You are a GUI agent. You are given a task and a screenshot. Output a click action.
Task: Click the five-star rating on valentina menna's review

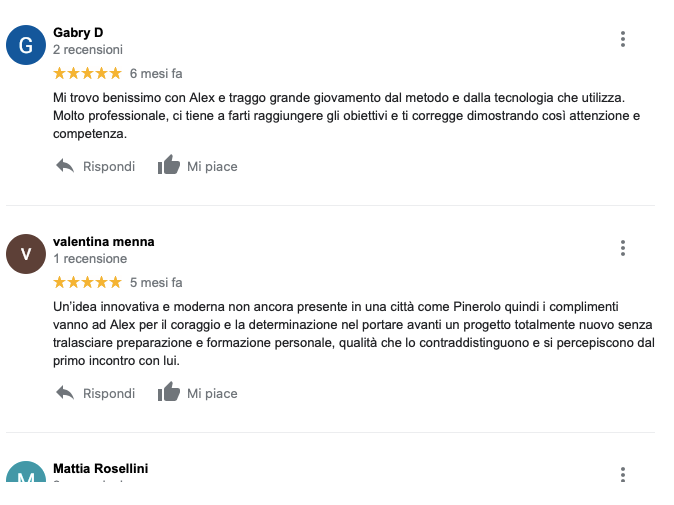(x=87, y=283)
